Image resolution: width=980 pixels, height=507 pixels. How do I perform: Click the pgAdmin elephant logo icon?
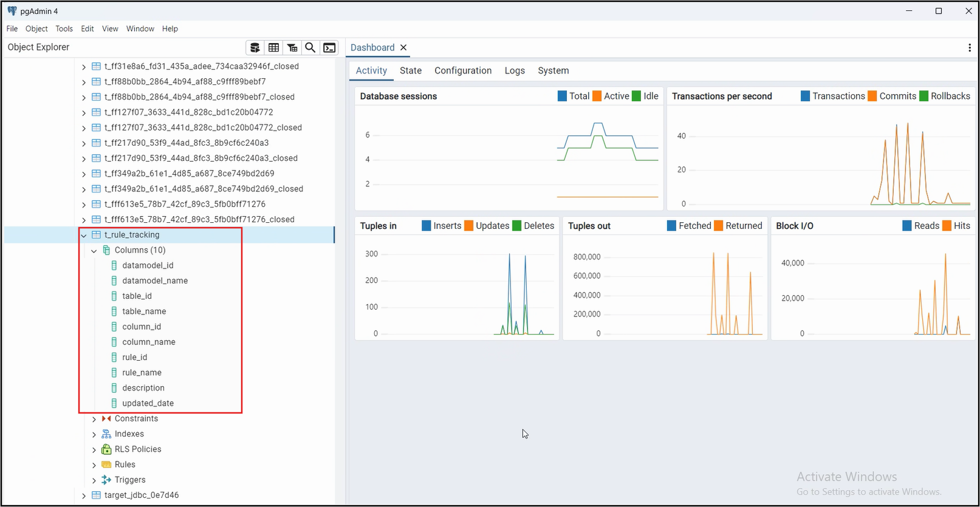(12, 11)
